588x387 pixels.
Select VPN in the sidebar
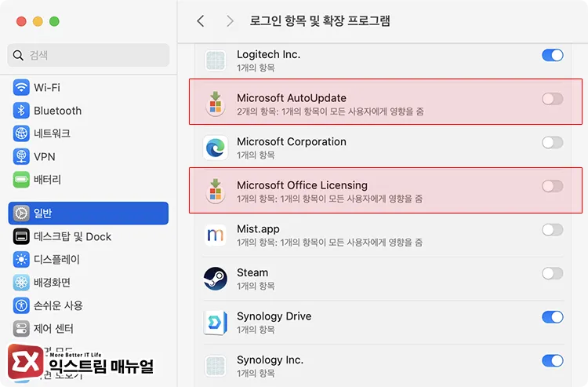89,156
